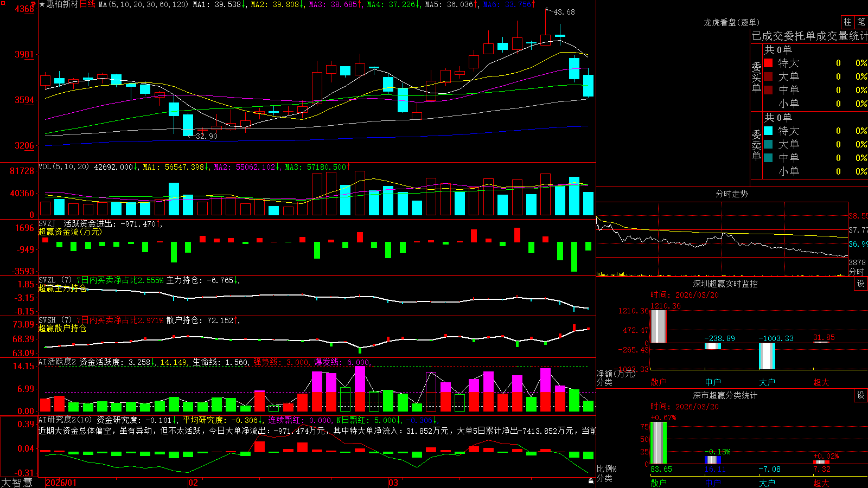Click the 超赢散户持仓 label
The height and width of the screenshot is (488, 868).
point(62,328)
